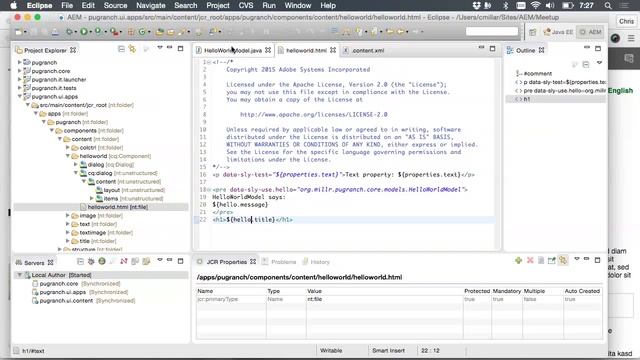Viewport: 640px width, 360px height.
Task: Select the title folder in tree
Action: pyautogui.click(x=94, y=241)
